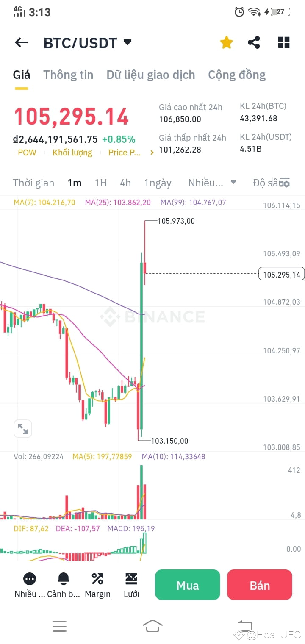Open Nhiều hơn more options icon bottom left

click(x=29, y=578)
